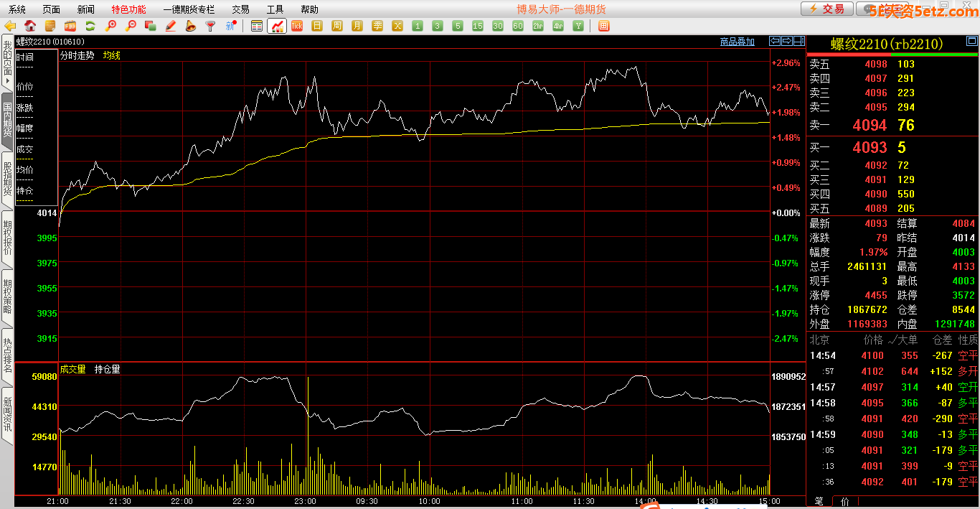Select the red pencil drawing tool
980x509 pixels.
(171, 26)
